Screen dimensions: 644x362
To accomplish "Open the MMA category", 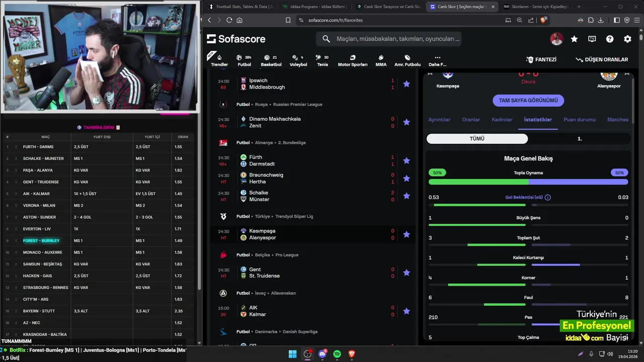I will (381, 60).
